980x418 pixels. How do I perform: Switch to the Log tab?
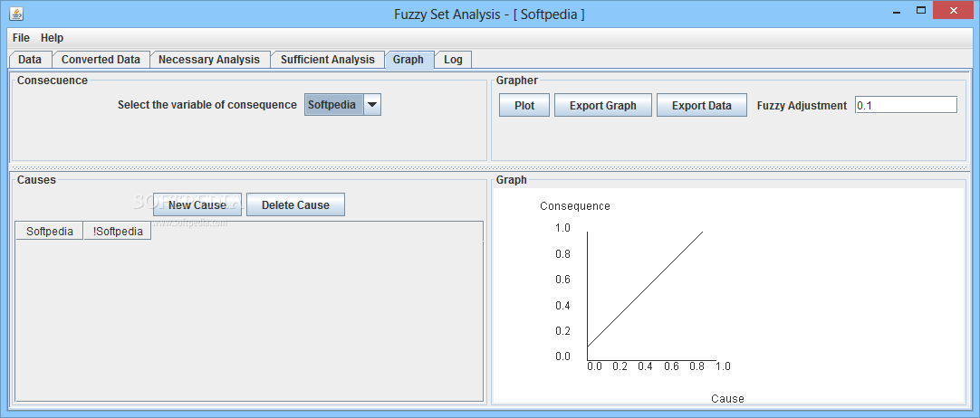point(453,60)
